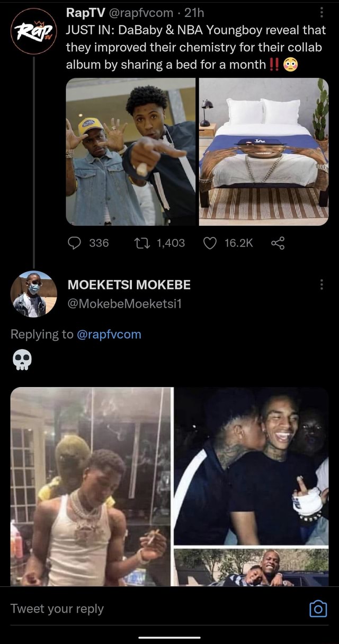View the two men pointing photo

(131, 152)
